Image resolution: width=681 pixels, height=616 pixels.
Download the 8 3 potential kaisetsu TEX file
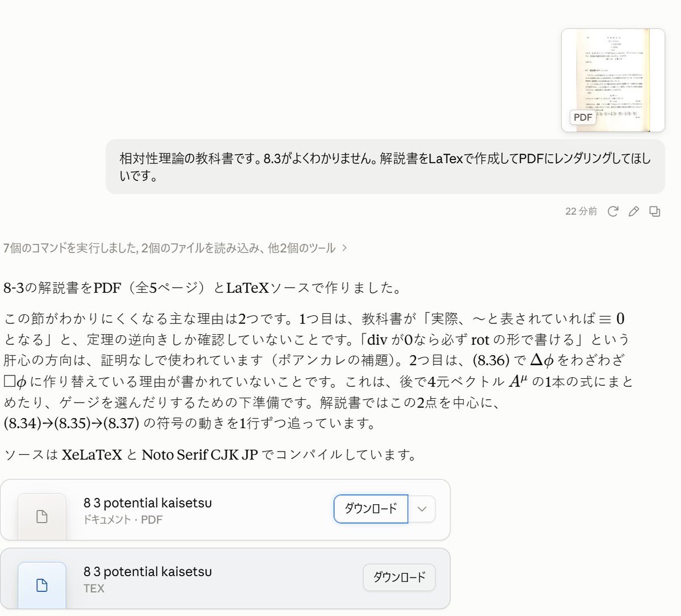[x=399, y=577]
